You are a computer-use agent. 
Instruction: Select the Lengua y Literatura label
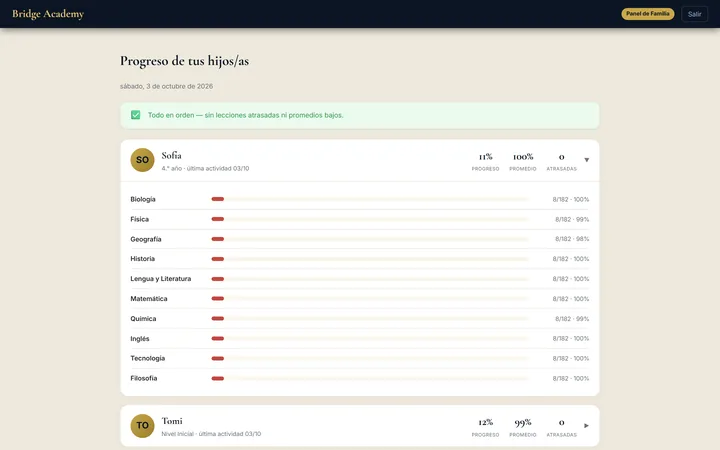[x=161, y=279]
